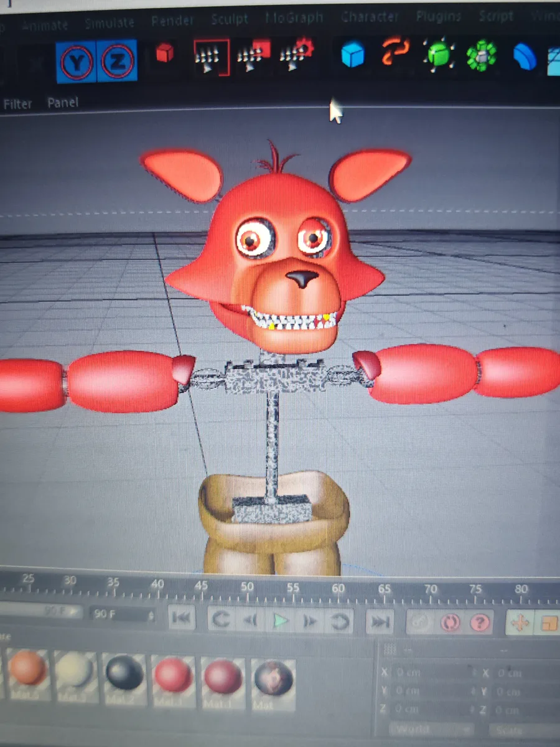Open the viewport Panel menu
560x747 pixels.
(63, 103)
